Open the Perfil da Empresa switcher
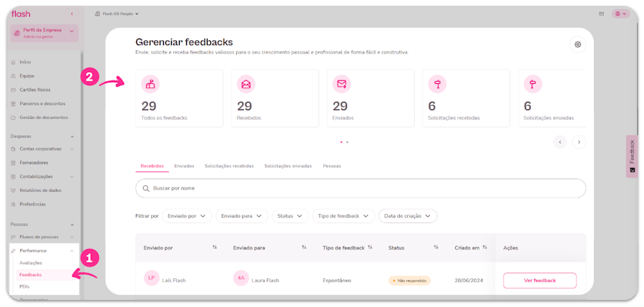The height and width of the screenshot is (307, 644). [x=44, y=33]
